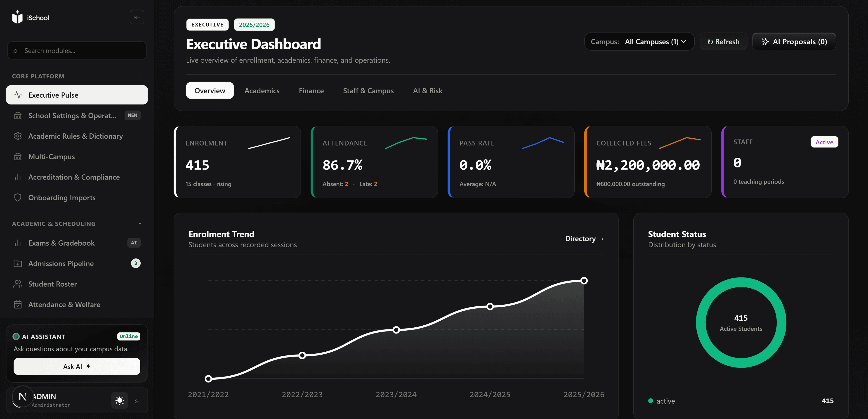
Task: Click the School Settings building icon
Action: pyautogui.click(x=18, y=116)
